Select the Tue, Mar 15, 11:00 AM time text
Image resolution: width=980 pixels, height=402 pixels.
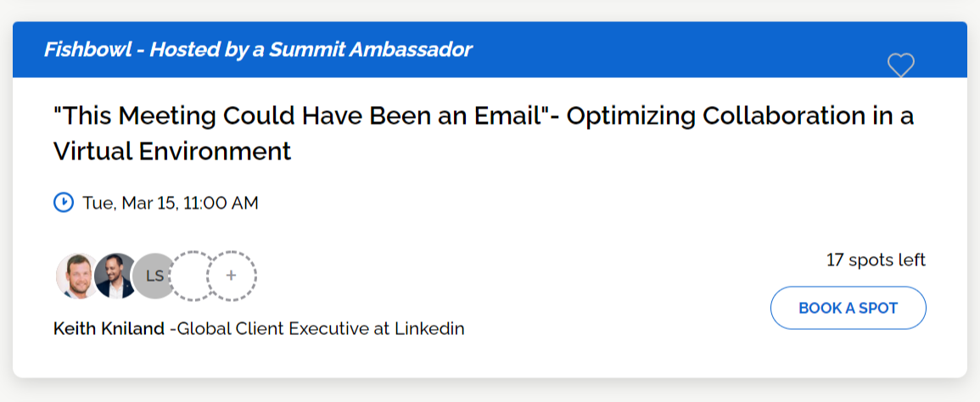[170, 203]
